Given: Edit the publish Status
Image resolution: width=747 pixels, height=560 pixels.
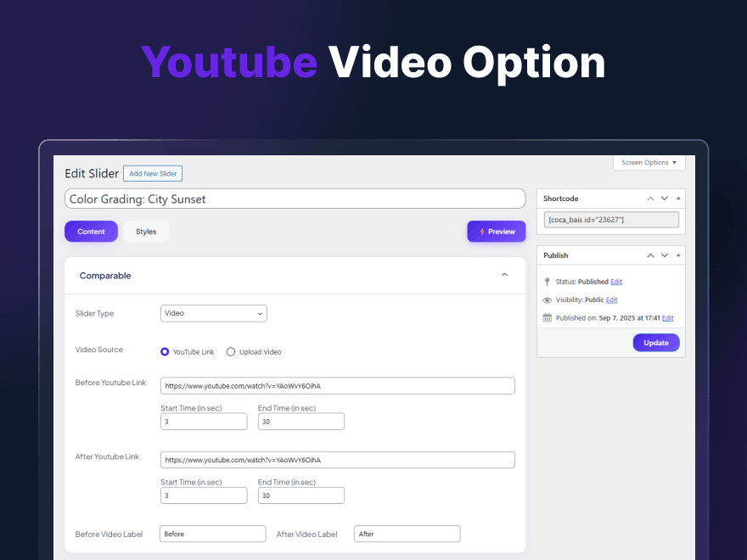Looking at the screenshot, I should click(x=616, y=282).
